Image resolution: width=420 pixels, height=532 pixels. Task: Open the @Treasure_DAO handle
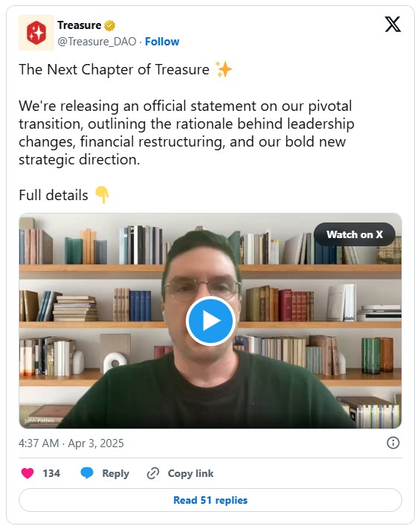point(97,42)
